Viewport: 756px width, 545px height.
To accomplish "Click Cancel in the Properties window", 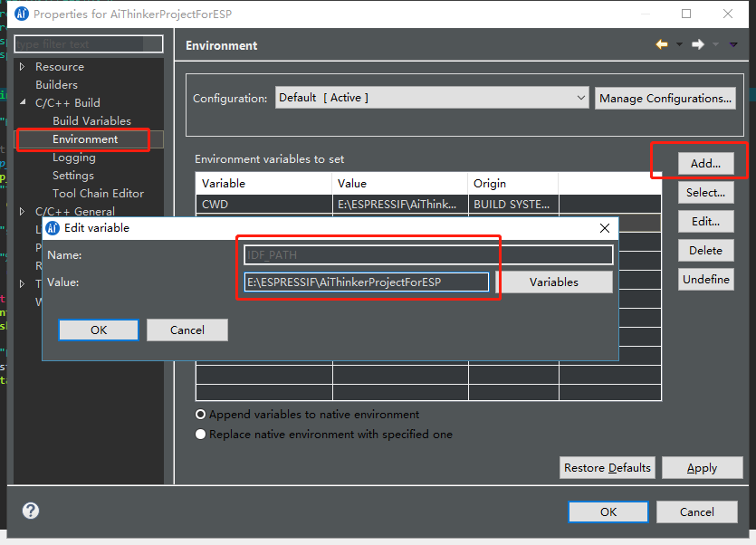I will coord(696,512).
